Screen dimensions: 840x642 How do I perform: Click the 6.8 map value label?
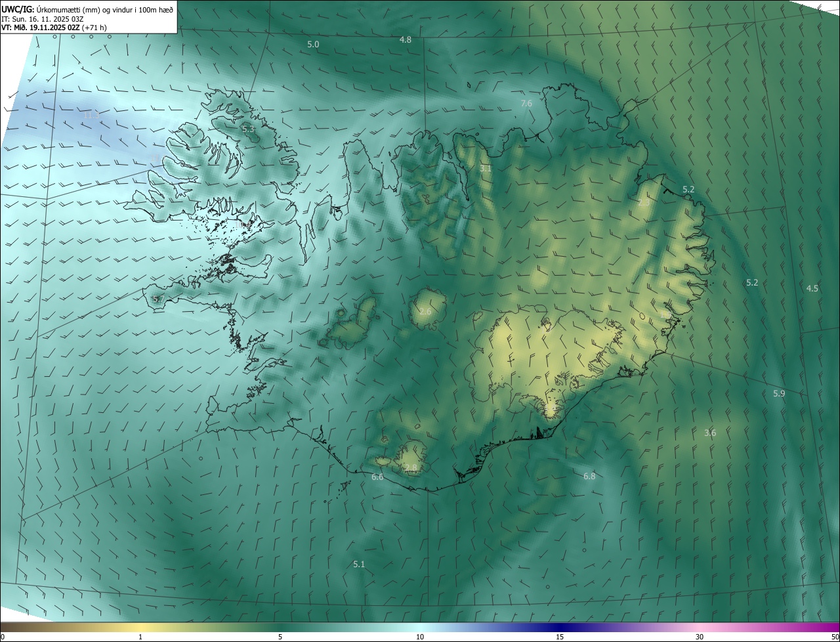(x=589, y=476)
